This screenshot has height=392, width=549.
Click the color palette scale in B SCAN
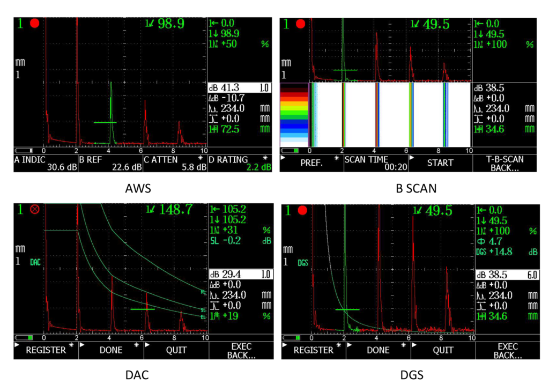coord(294,115)
